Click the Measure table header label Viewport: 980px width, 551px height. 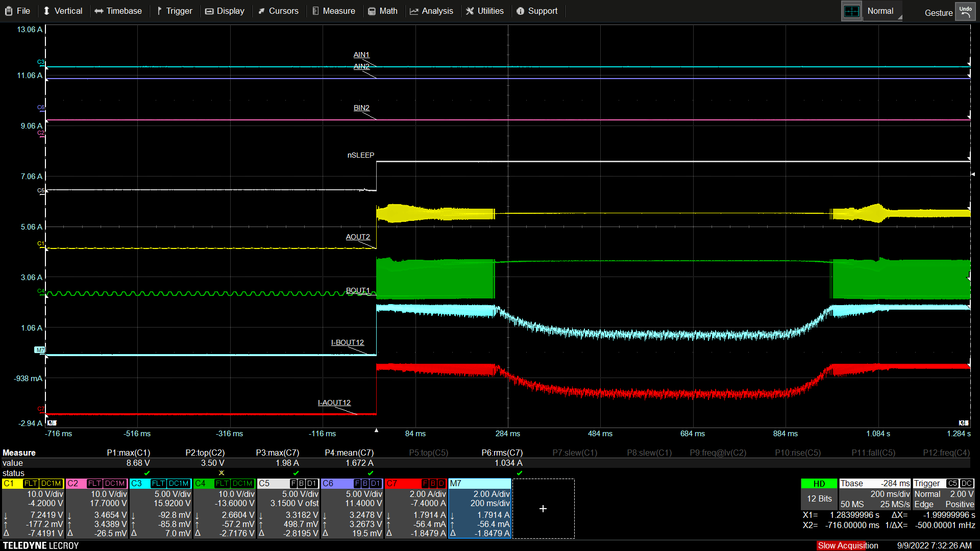coord(19,453)
